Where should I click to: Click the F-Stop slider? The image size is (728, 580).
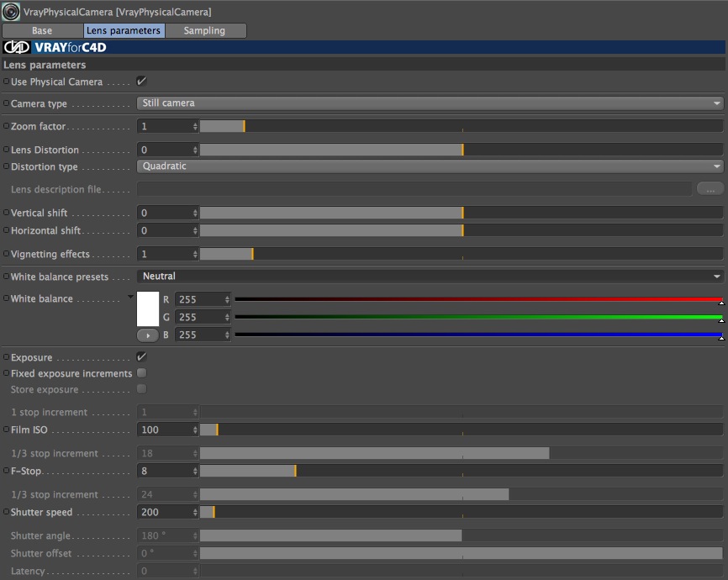461,471
